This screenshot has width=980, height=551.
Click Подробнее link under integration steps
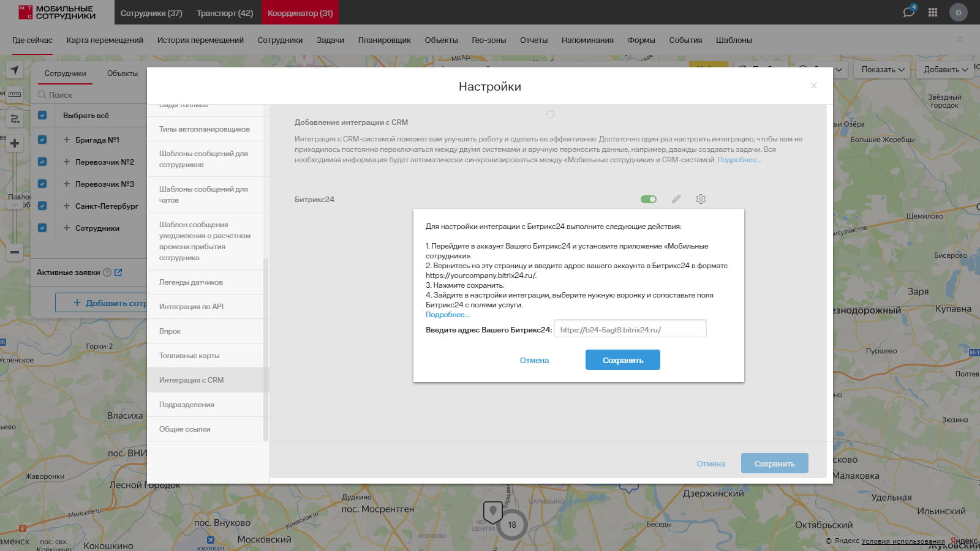pyautogui.click(x=447, y=315)
